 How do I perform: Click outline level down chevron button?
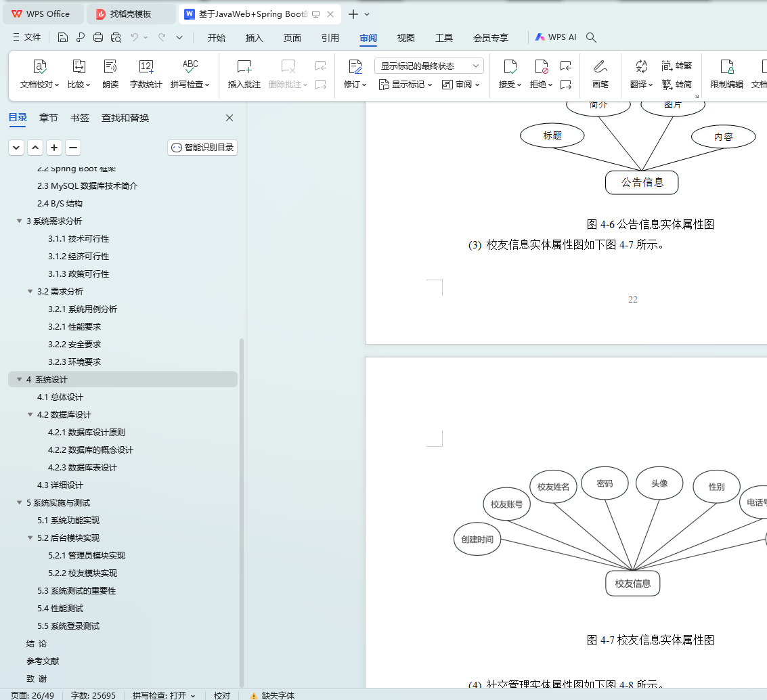(x=16, y=148)
